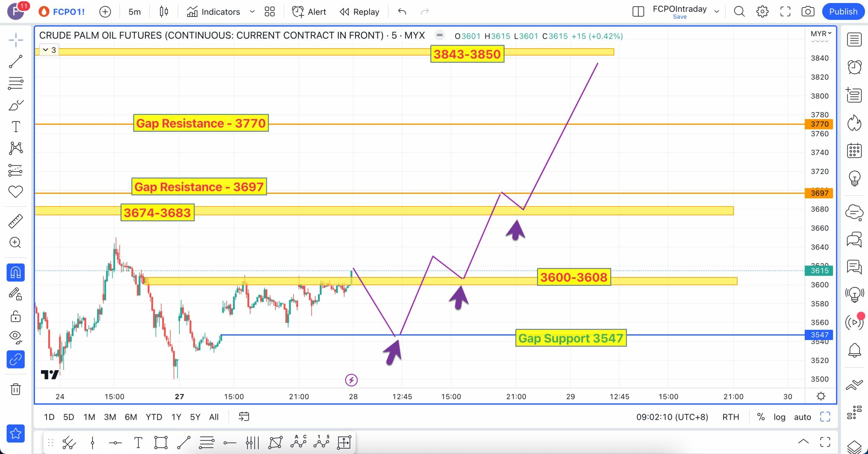Click the trash icon to remove drawings
868x454 pixels.
(x=16, y=389)
